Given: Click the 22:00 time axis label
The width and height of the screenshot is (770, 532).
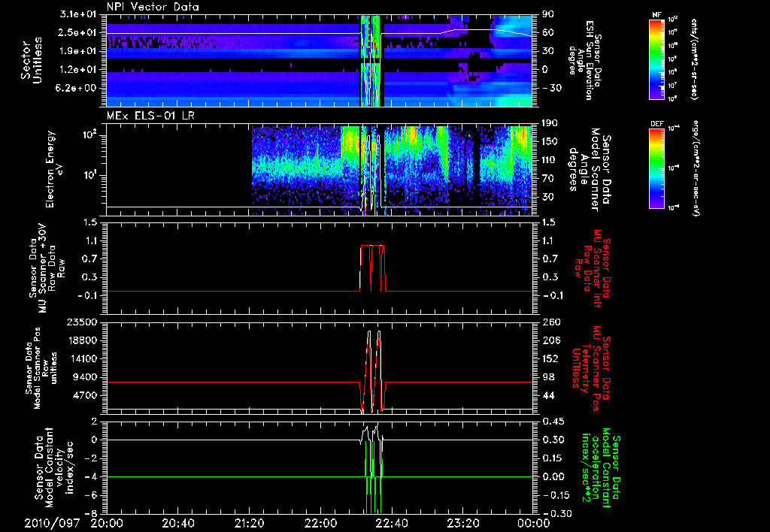Looking at the screenshot, I should point(320,524).
